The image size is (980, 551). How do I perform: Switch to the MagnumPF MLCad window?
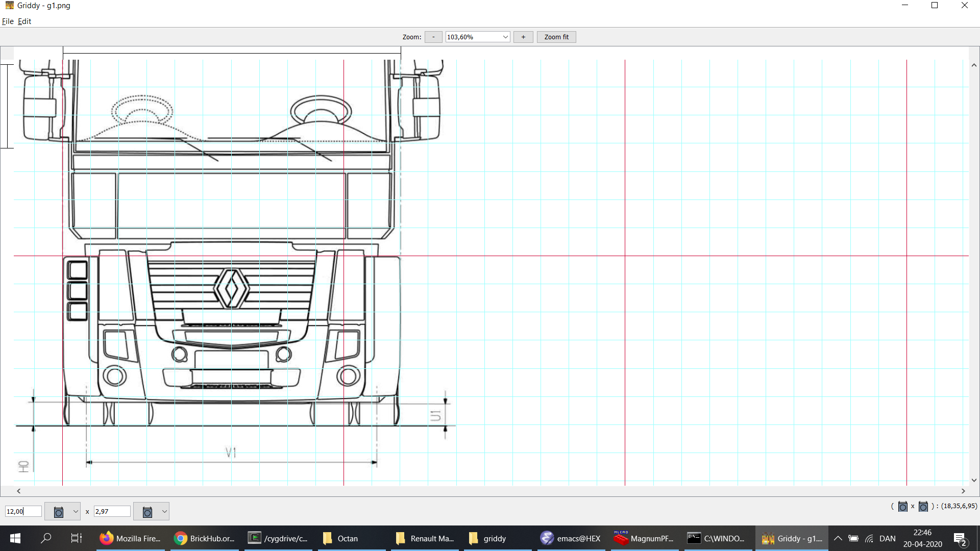pos(646,538)
